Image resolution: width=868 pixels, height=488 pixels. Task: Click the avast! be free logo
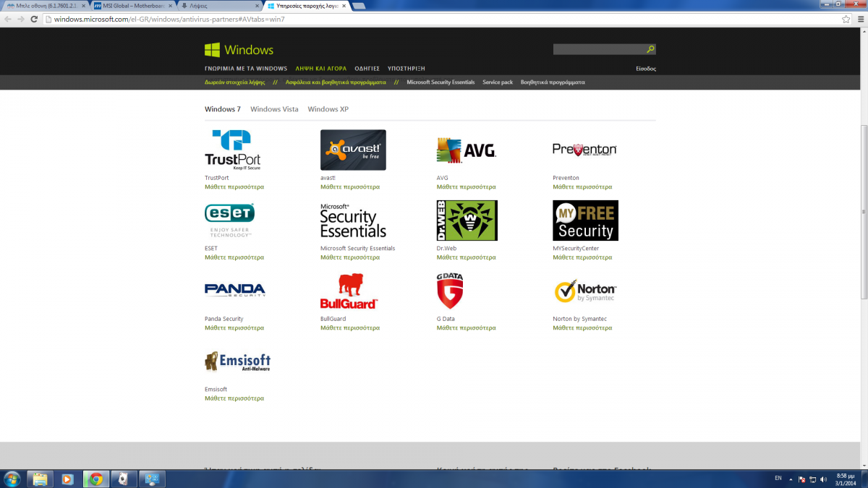(x=353, y=150)
